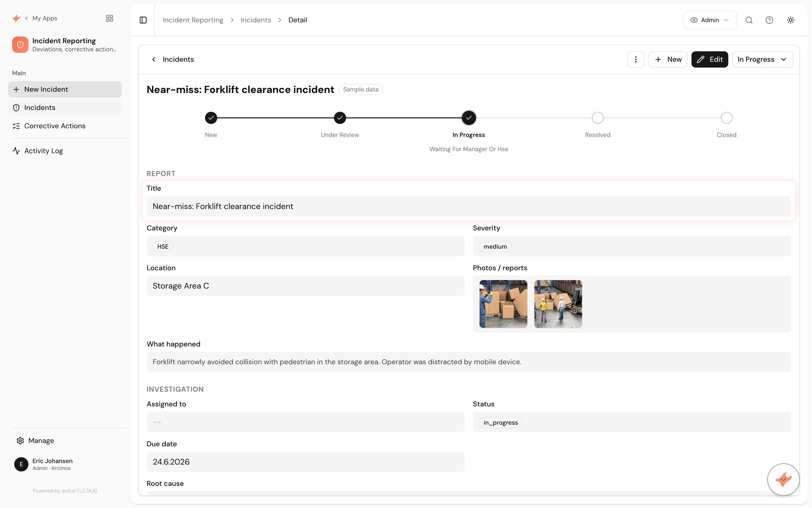This screenshot has width=812, height=508.
Task: Click the Due date 24.6.2026 field
Action: coord(305,462)
